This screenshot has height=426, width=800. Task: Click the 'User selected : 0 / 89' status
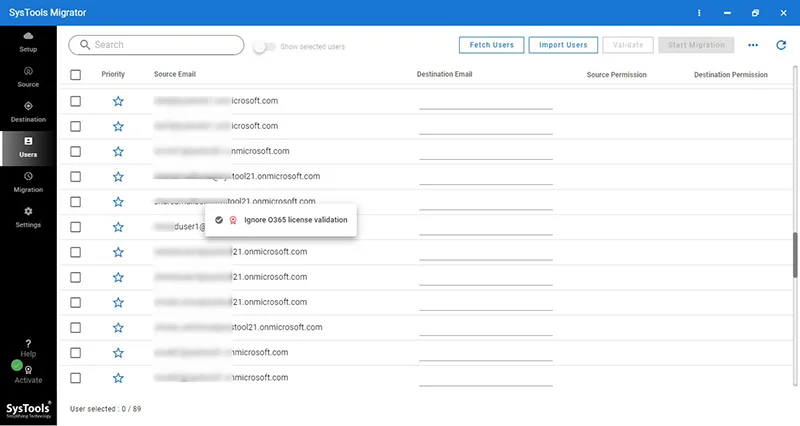point(106,409)
